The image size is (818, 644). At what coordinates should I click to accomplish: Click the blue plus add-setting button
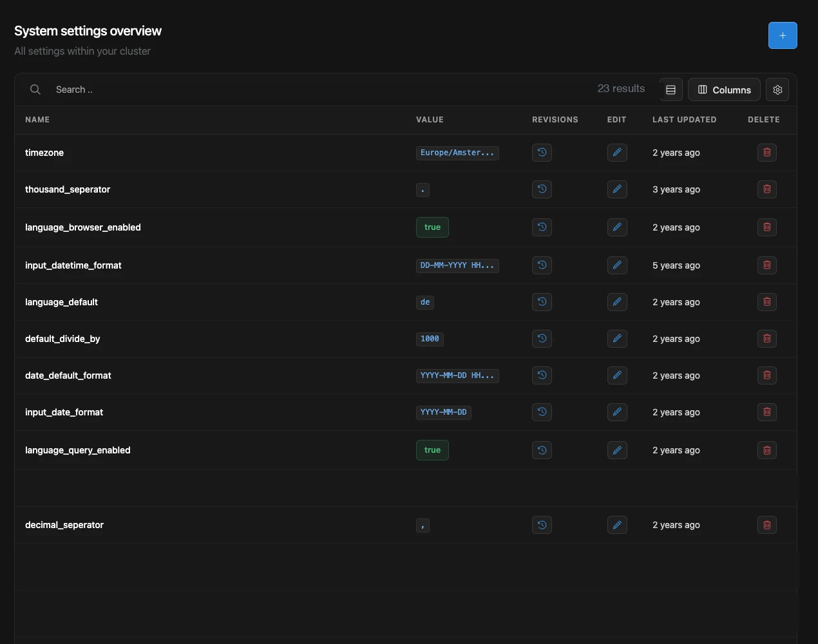coord(783,35)
